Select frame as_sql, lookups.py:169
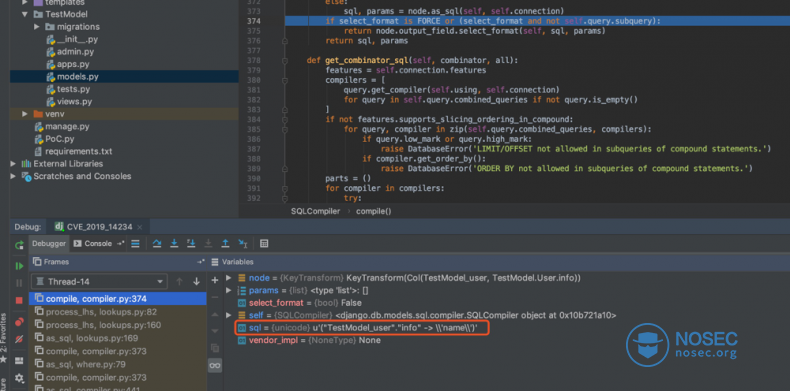Viewport: 790px width, 391px height. 118,338
